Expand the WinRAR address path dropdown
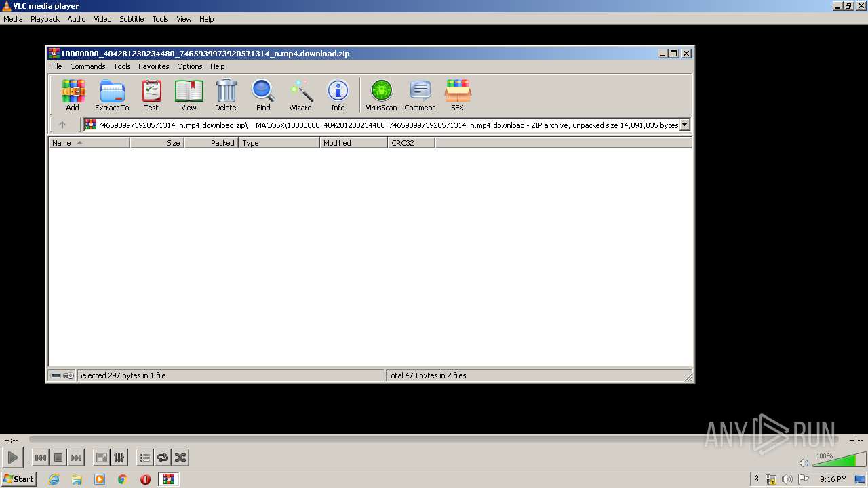The width and height of the screenshot is (868, 488). 685,125
